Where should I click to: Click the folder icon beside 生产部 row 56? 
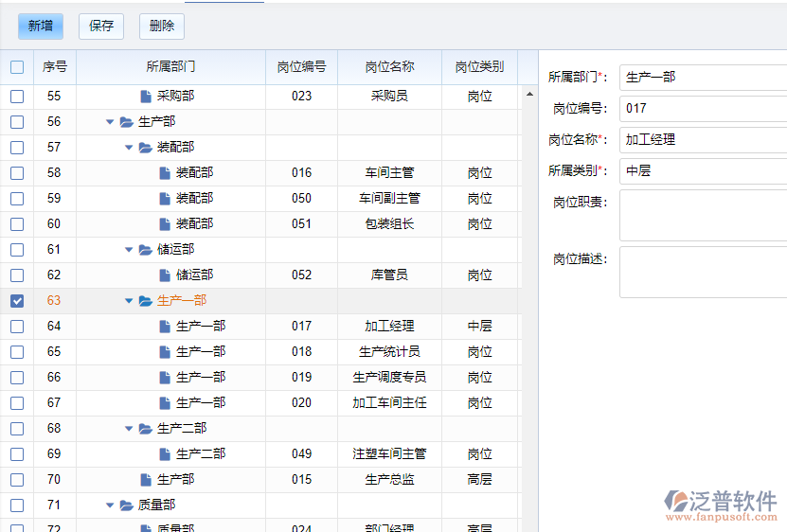point(126,122)
